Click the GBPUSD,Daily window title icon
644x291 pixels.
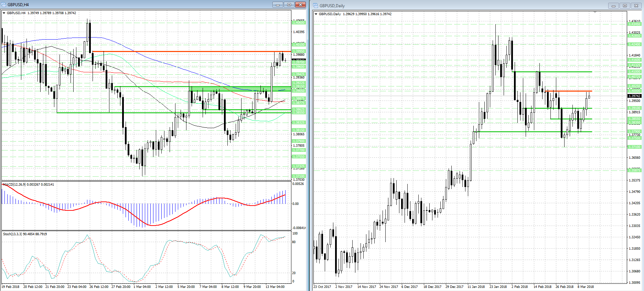coord(316,6)
